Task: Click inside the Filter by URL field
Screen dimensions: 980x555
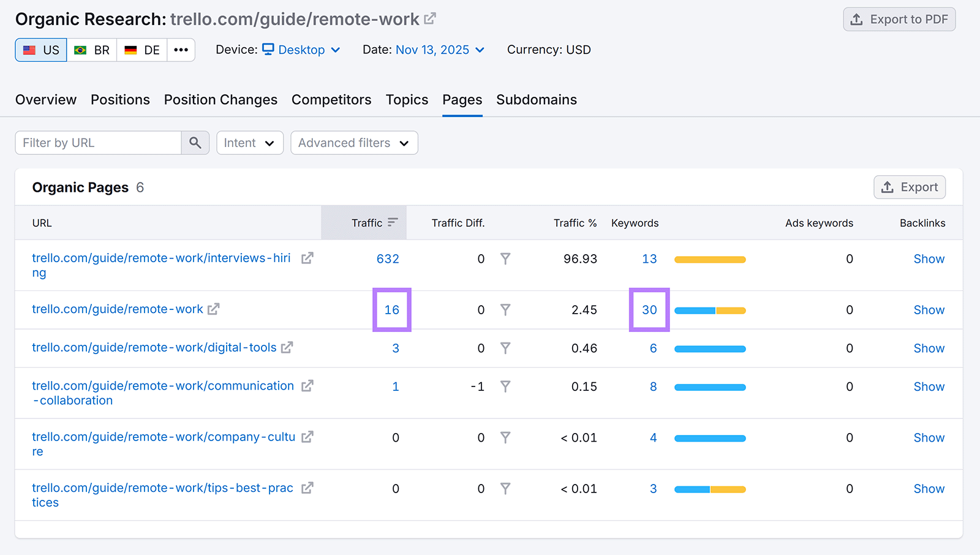Action: click(98, 143)
